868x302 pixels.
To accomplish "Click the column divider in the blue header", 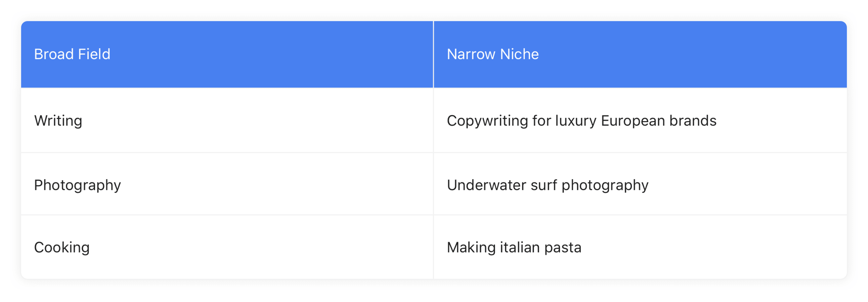I will (x=433, y=54).
